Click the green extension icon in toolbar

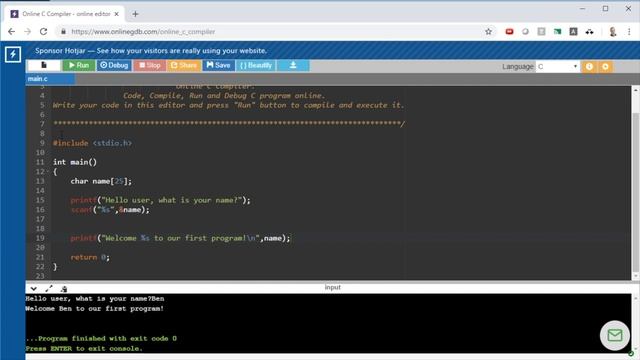coord(557,31)
